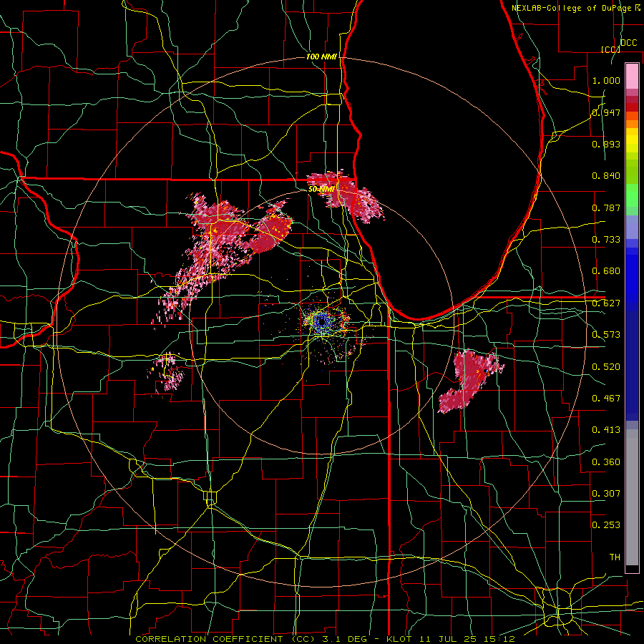This screenshot has width=644, height=644.
Task: Select the 1.000 color scale value
Action: 606,80
